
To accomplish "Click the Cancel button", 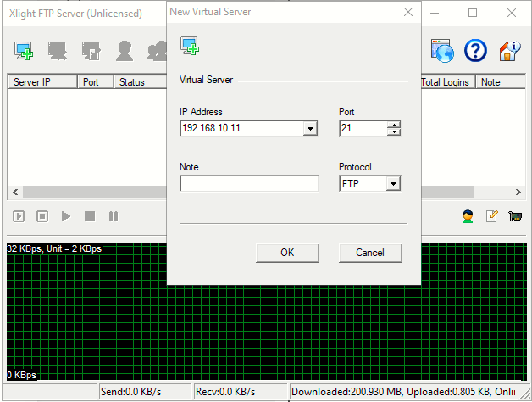I will [370, 253].
